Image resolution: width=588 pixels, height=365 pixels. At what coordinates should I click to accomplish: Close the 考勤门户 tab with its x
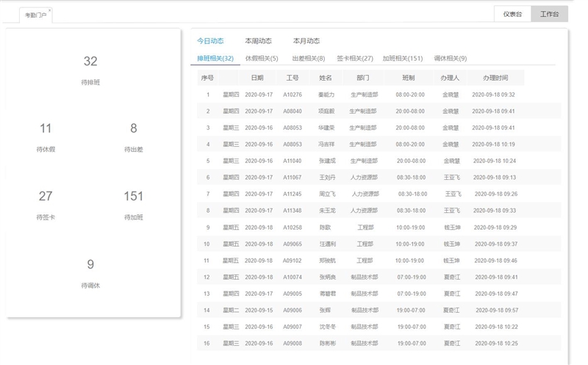(x=50, y=11)
